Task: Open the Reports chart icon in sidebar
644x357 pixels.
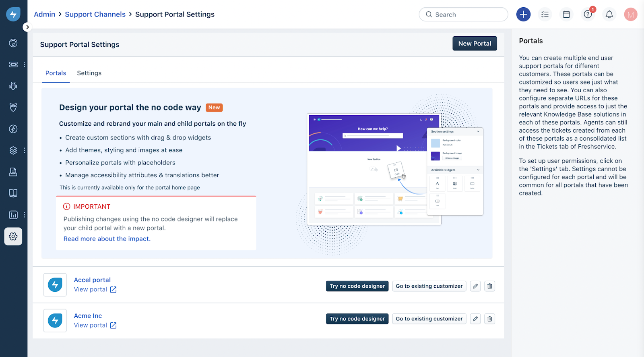Action: (x=13, y=215)
